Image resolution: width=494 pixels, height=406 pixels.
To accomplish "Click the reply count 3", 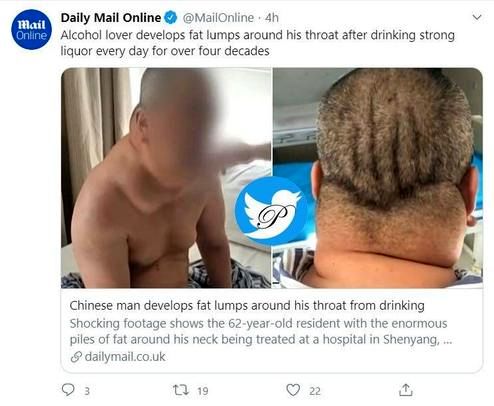I will (87, 391).
